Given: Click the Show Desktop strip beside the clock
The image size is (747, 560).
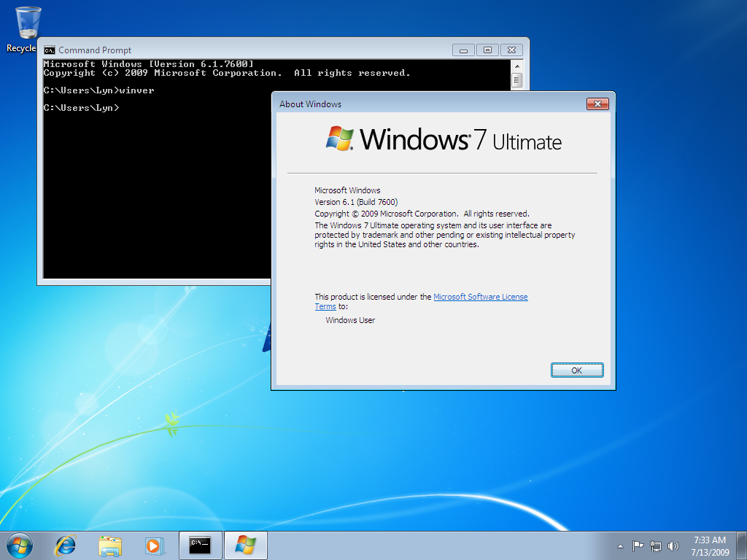Looking at the screenshot, I should [741, 545].
